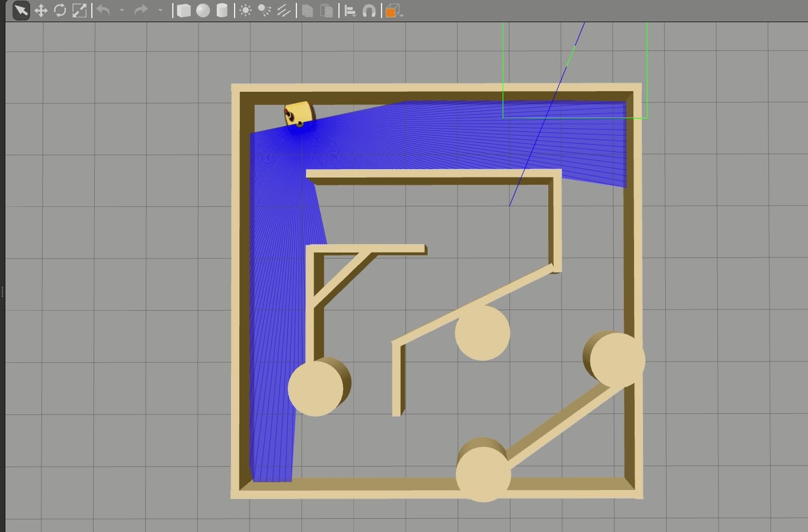808x532 pixels.
Task: Open the undo history dropdown arrow
Action: pos(122,11)
